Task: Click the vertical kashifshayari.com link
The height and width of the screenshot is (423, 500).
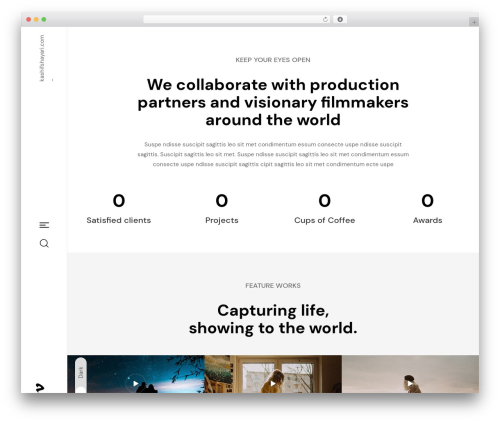Action: pyautogui.click(x=42, y=58)
